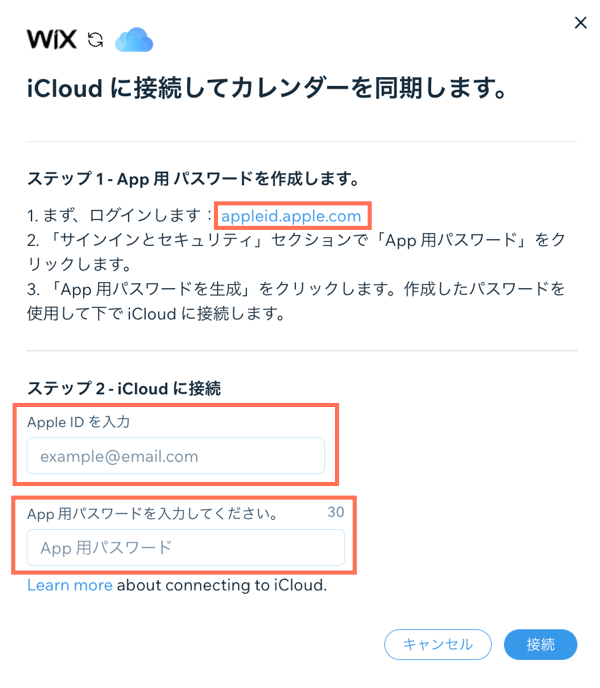
Task: Click the ステップ 2 section heading
Action: (124, 388)
